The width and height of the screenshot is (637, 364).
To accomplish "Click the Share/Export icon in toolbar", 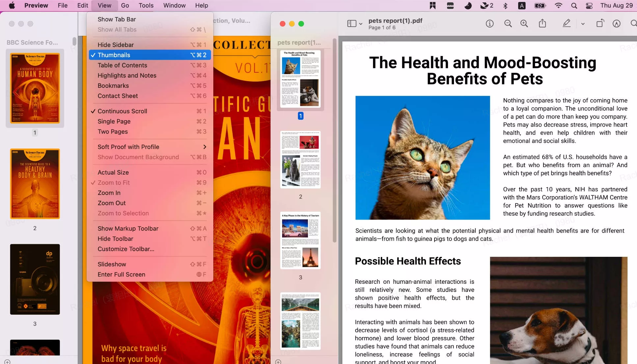I will [x=543, y=24].
